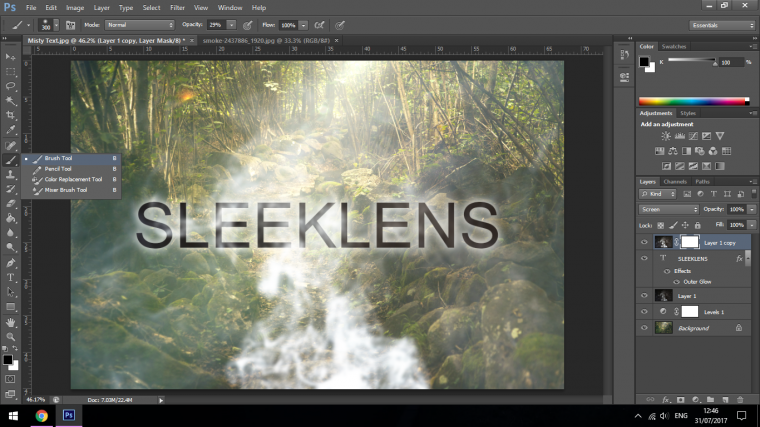This screenshot has width=760, height=427.
Task: Toggle visibility of Outer Glow effect
Action: point(676,282)
